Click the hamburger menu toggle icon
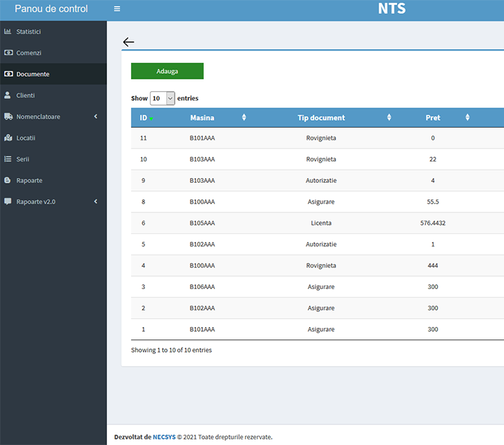The width and height of the screenshot is (504, 445). click(117, 9)
